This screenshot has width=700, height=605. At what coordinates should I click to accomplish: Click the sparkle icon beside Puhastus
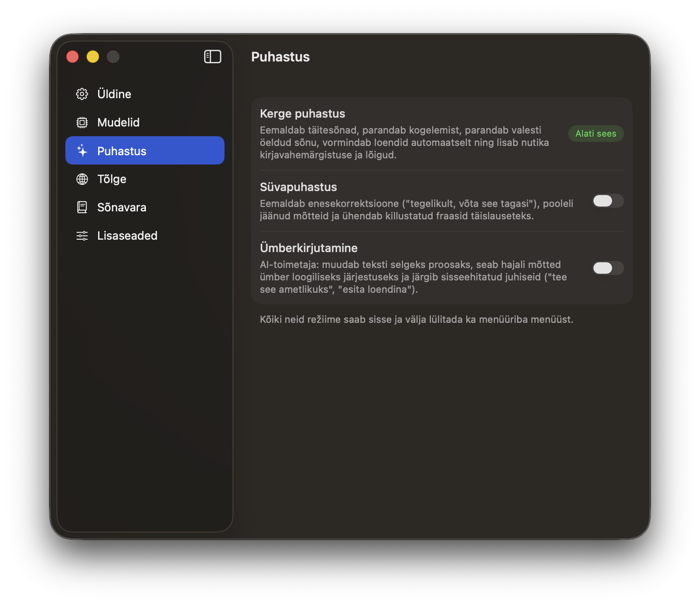click(82, 151)
